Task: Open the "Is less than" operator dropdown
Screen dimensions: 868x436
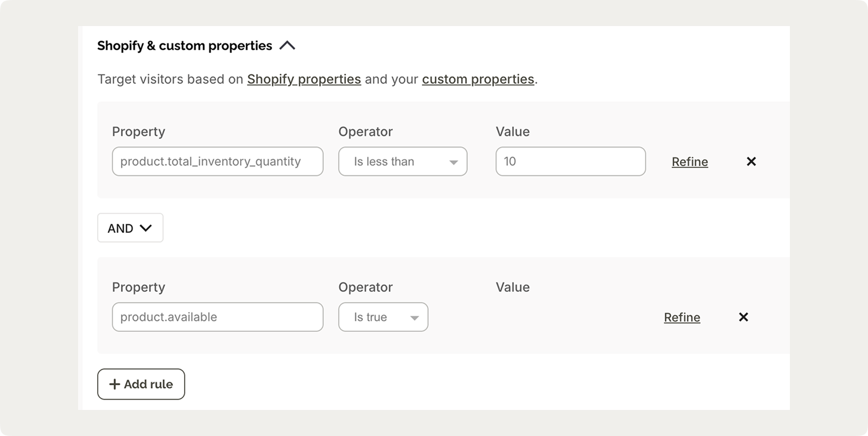Action: [x=403, y=162]
